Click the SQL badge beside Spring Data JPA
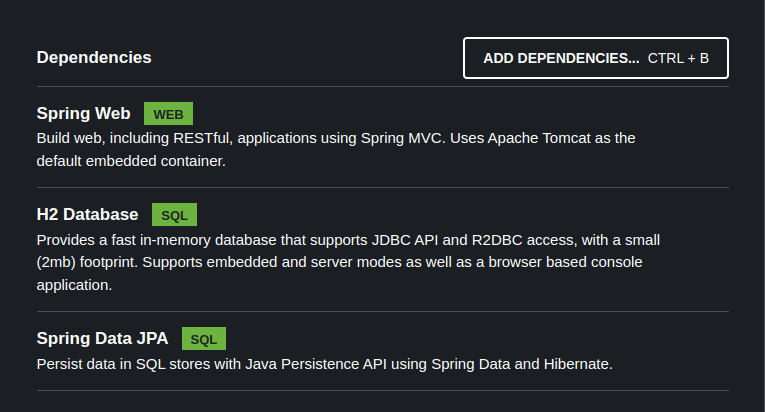This screenshot has height=412, width=765. coord(204,339)
